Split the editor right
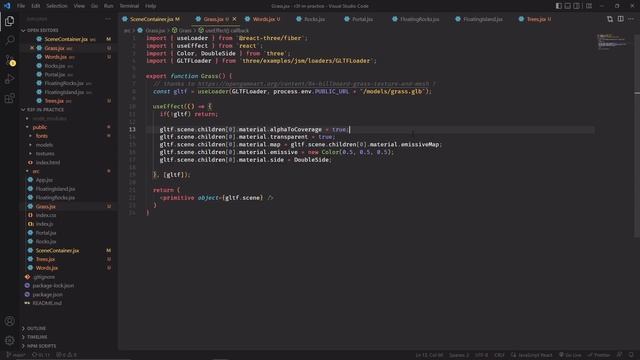Viewport: 640px width, 360px height. point(620,19)
